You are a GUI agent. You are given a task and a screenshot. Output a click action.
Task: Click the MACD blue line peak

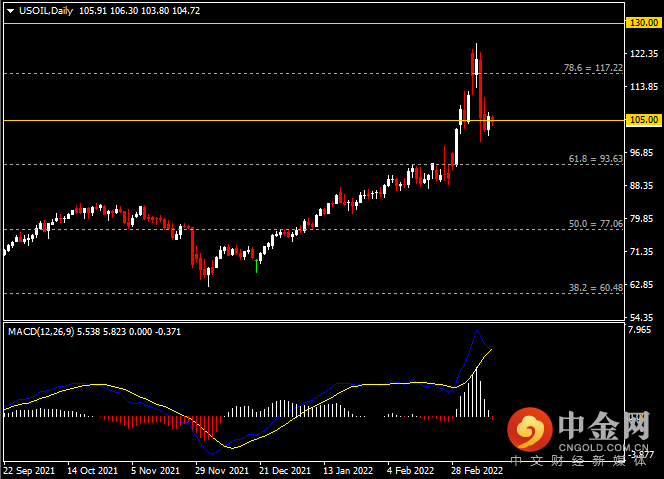pos(477,331)
